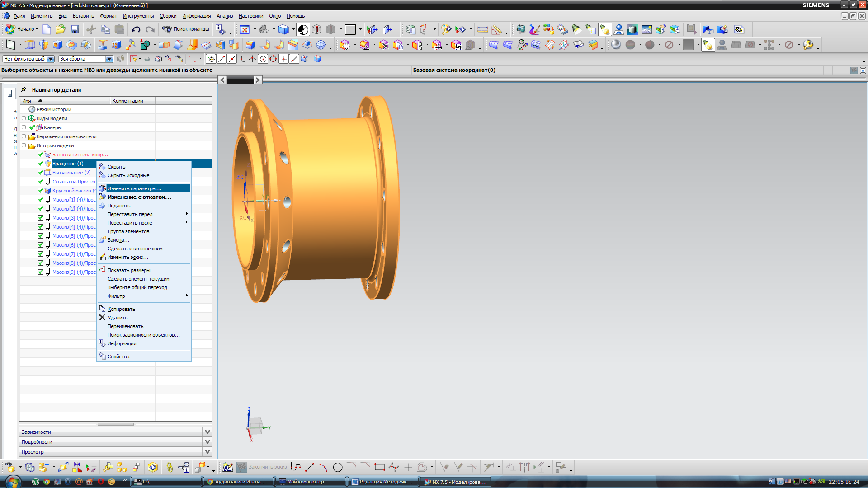Select the Revolve feature icon

click(44, 45)
